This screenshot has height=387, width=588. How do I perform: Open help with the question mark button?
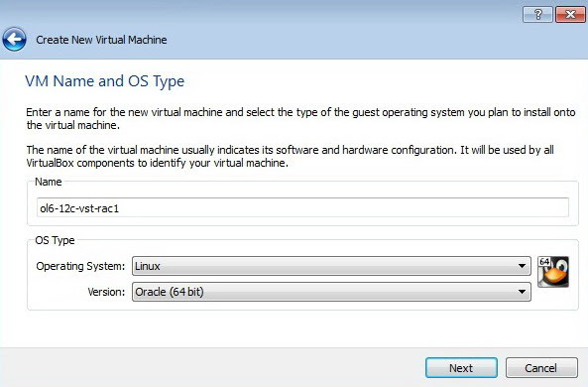click(x=537, y=15)
